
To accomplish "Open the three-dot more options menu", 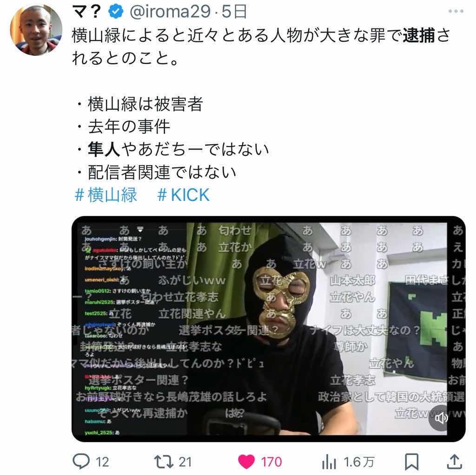I will [x=456, y=12].
